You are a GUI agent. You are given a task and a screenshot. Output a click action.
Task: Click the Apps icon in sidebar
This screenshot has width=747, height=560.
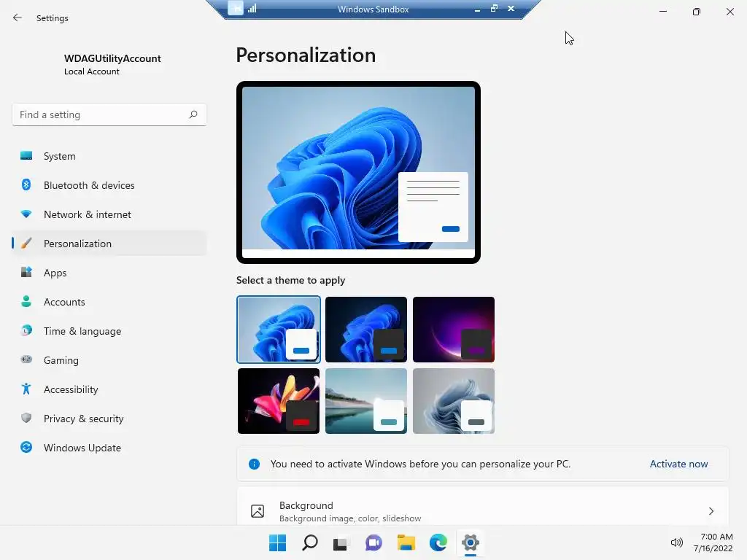26,273
